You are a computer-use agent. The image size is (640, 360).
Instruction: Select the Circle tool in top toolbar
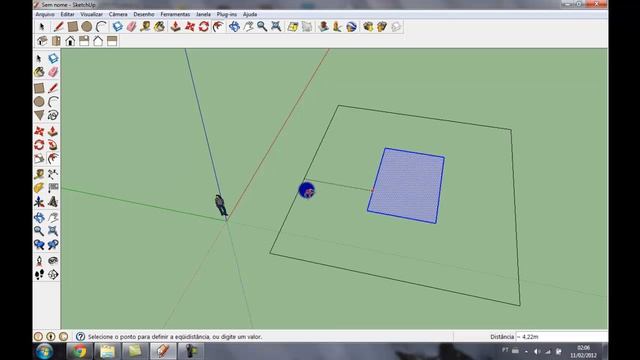pos(87,27)
